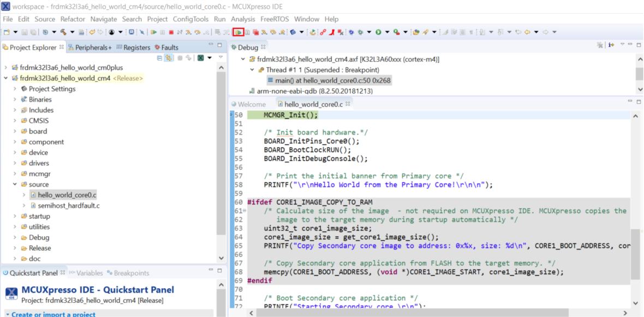This screenshot has width=644, height=317.
Task: Click the Minimize icon of the Quickstart Panel
Action: (x=211, y=271)
